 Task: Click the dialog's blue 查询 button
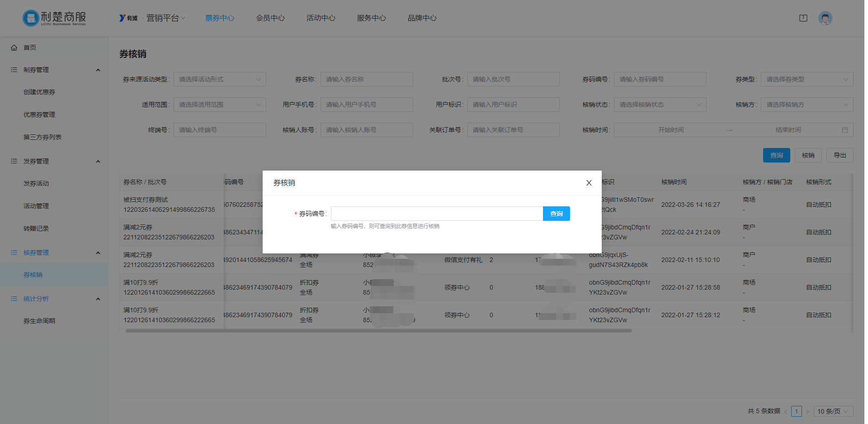tap(556, 214)
